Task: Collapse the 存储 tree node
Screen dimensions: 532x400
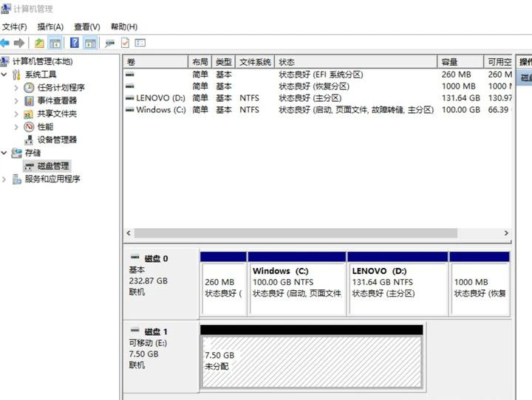Action: (4, 153)
